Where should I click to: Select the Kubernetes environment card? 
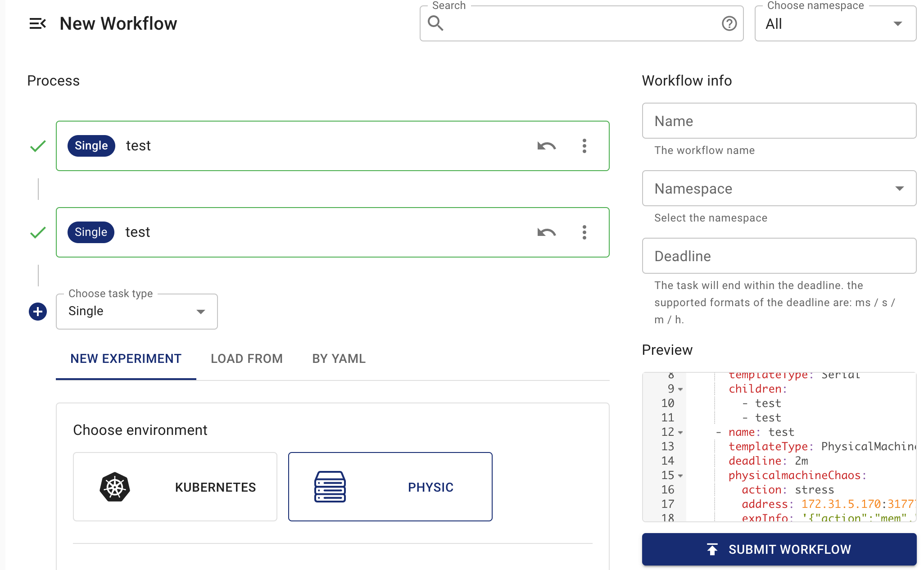tap(175, 487)
